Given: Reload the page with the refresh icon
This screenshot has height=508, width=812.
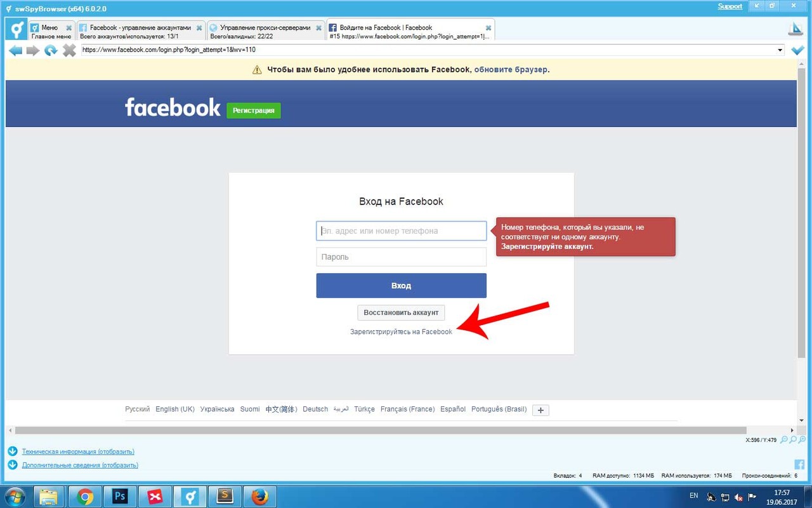Looking at the screenshot, I should [x=51, y=50].
